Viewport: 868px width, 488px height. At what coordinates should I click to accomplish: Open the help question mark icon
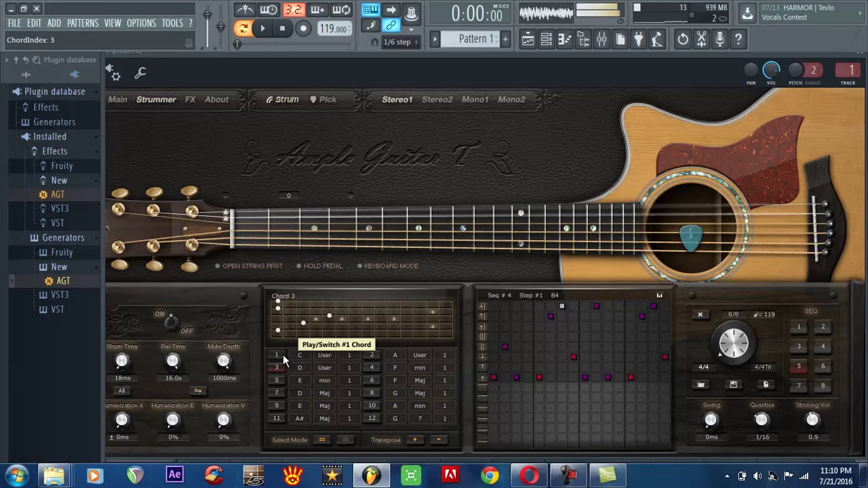738,39
